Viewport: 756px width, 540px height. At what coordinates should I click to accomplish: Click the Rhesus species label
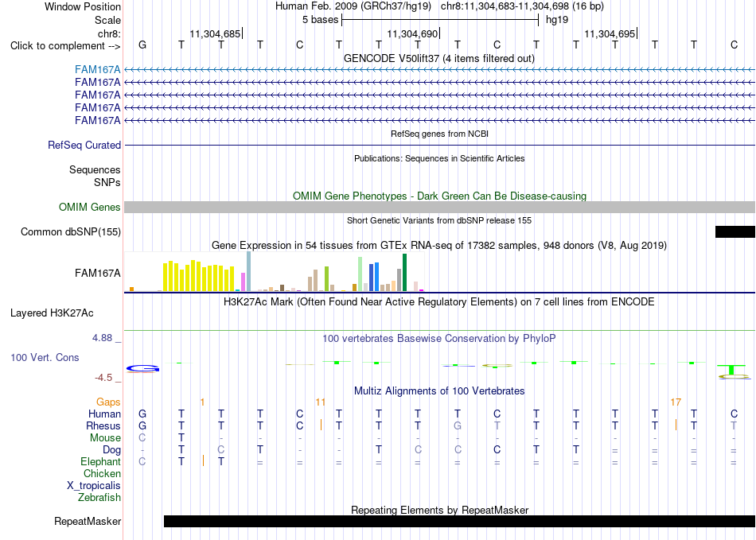point(103,425)
